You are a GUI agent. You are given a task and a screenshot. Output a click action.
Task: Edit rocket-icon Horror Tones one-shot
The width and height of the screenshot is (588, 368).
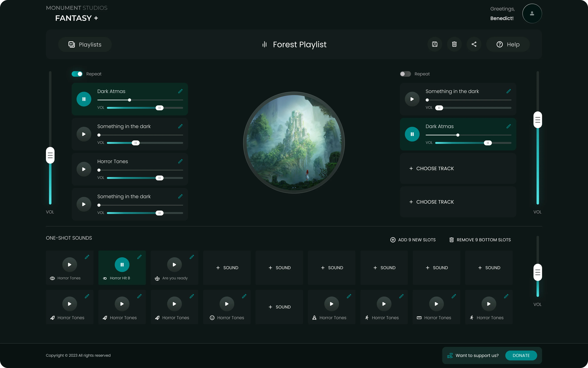[x=349, y=296]
